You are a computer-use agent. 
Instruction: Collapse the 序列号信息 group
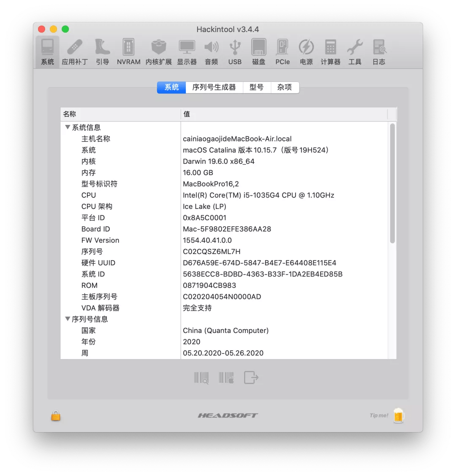(68, 319)
